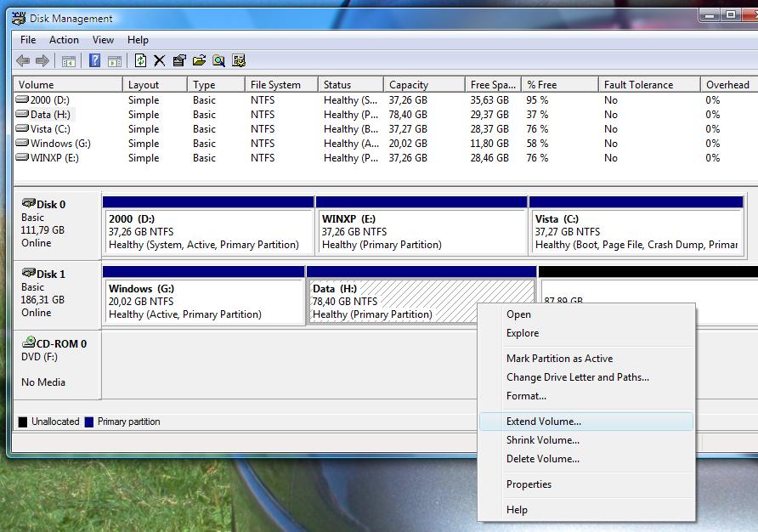This screenshot has width=758, height=532.
Task: Click the Settings toolbar icon with gear
Action: pyautogui.click(x=239, y=60)
